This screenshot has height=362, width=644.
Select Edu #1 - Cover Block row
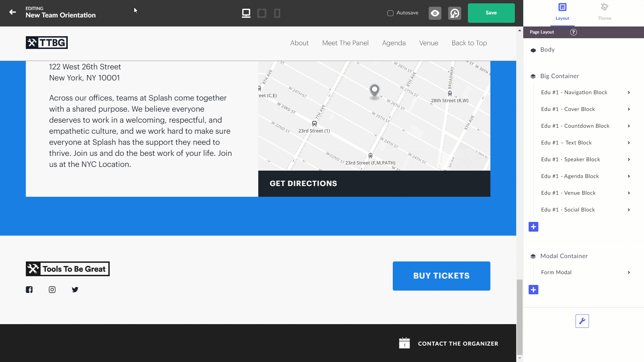point(585,109)
